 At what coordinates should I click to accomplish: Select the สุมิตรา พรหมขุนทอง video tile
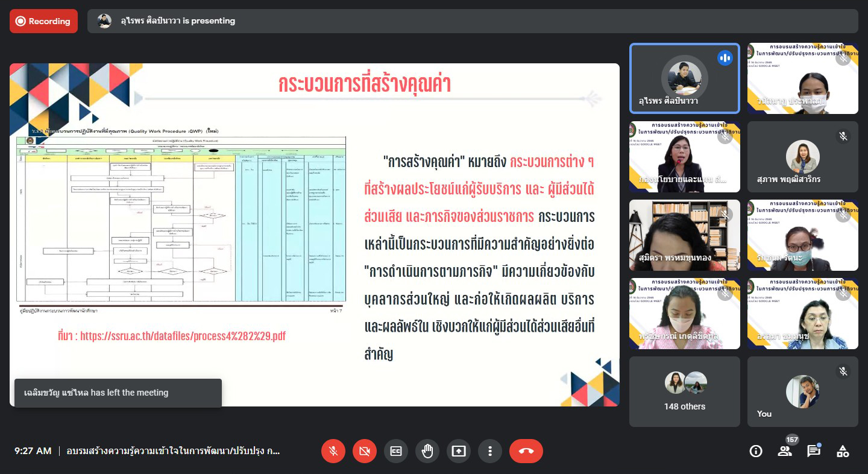pyautogui.click(x=684, y=235)
